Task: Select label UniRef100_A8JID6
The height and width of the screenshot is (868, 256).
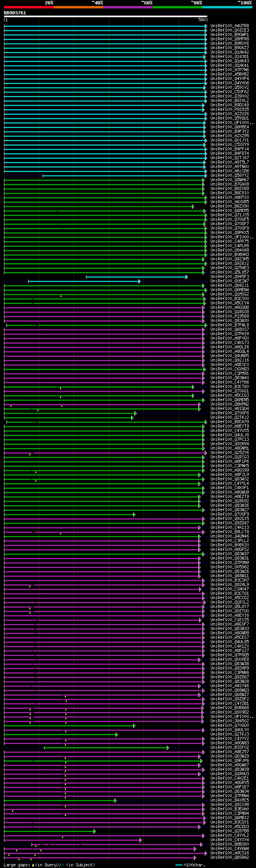Action: (x=230, y=171)
